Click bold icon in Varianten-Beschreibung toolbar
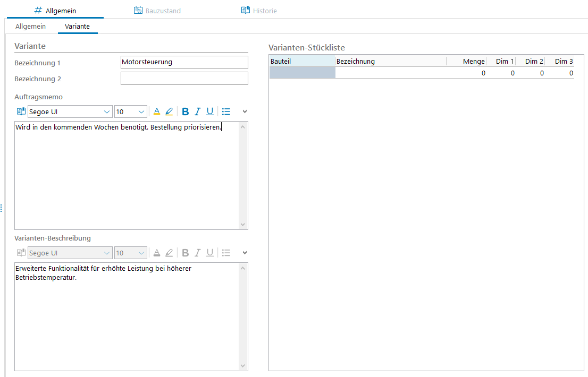The image size is (588, 377). coord(186,253)
